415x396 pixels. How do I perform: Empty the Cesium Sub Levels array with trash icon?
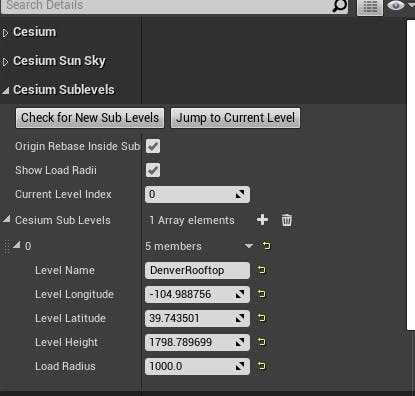(287, 220)
